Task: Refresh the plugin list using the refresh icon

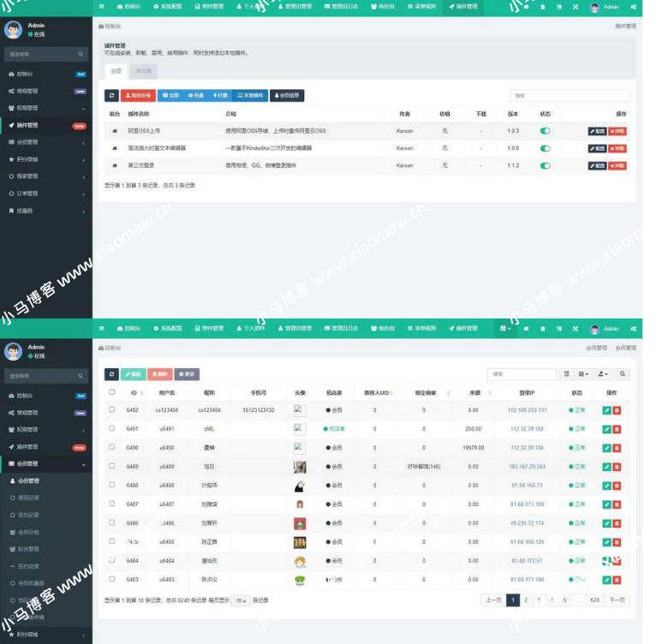Action: tap(111, 96)
